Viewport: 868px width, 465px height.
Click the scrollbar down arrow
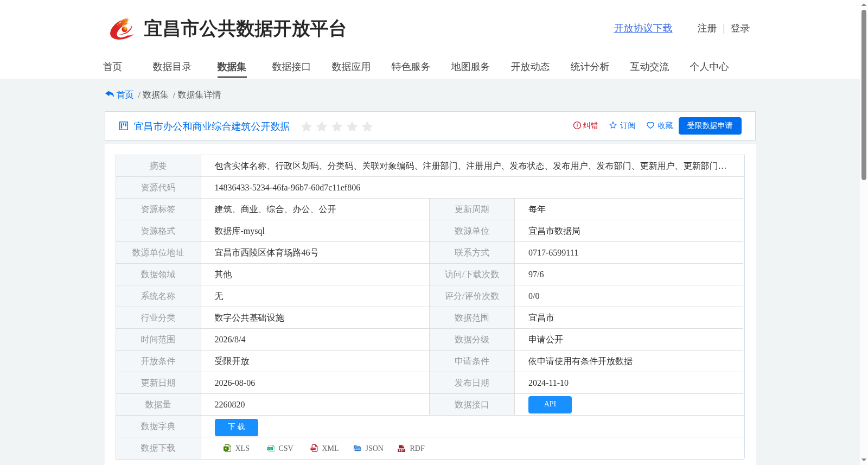coord(864,460)
